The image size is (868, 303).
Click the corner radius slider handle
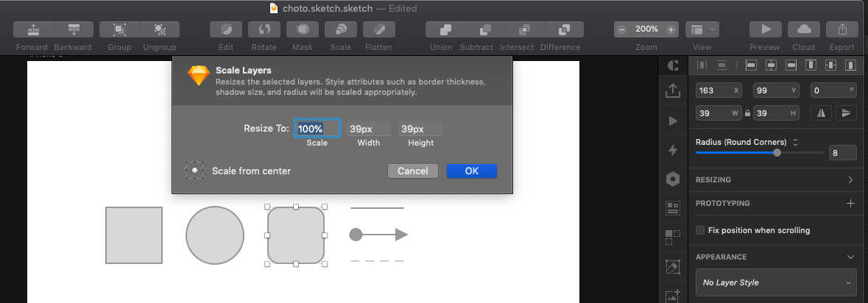[777, 153]
